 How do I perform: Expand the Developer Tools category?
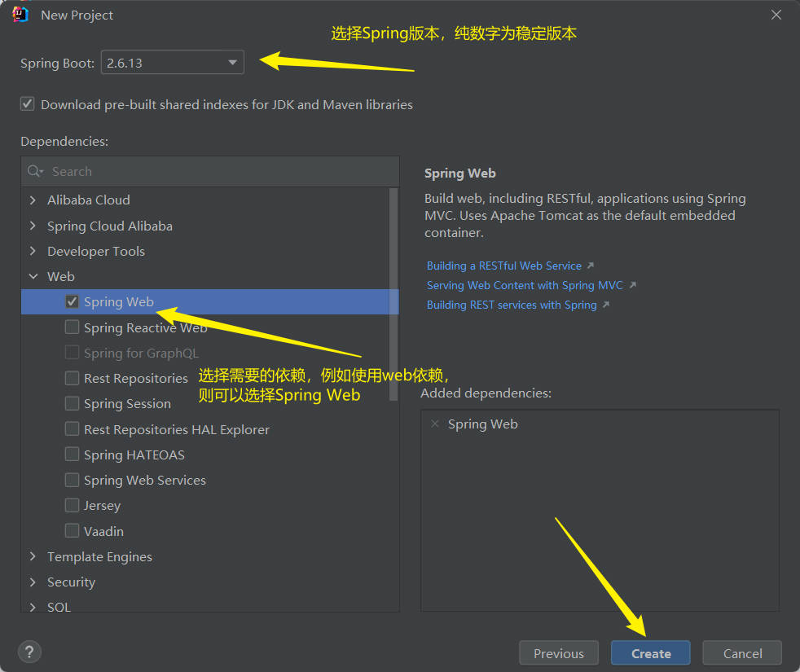33,251
